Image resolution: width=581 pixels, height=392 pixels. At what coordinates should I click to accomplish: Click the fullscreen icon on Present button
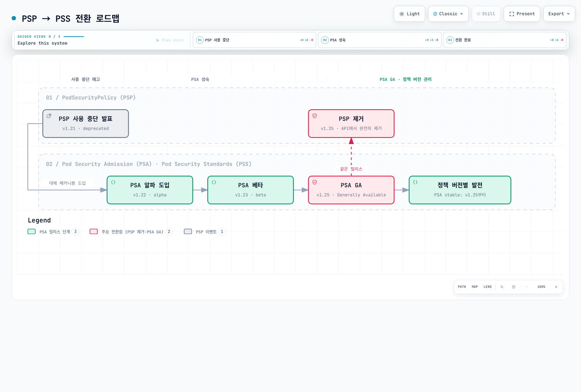click(x=512, y=14)
